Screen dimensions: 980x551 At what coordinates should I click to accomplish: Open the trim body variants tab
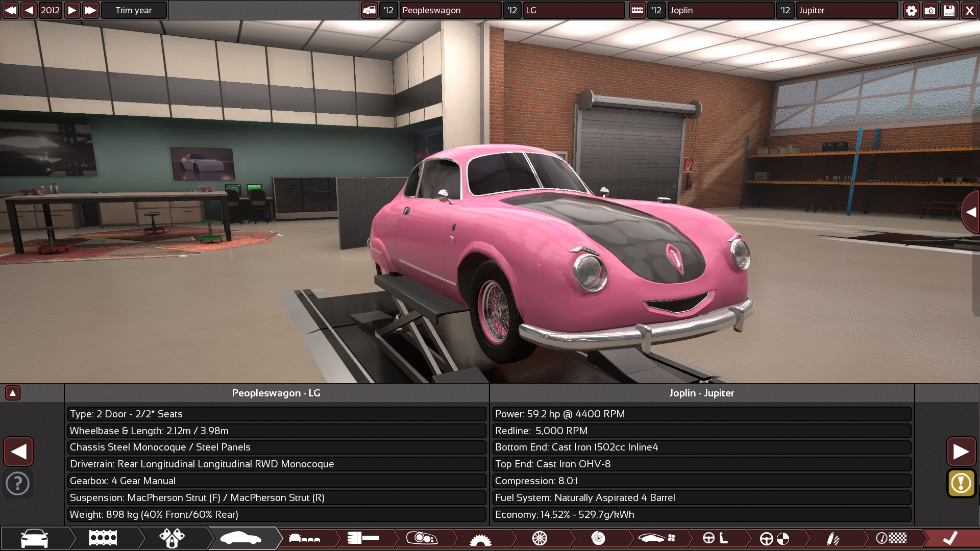click(x=305, y=538)
